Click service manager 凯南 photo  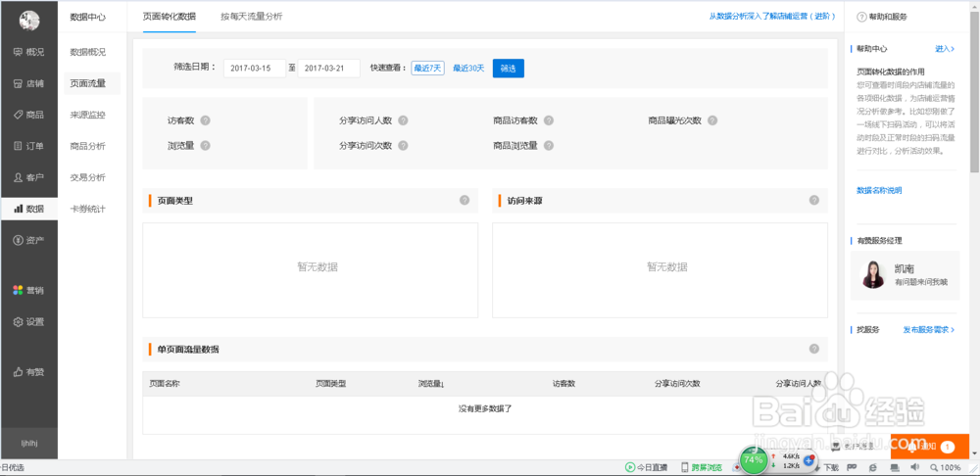point(873,274)
